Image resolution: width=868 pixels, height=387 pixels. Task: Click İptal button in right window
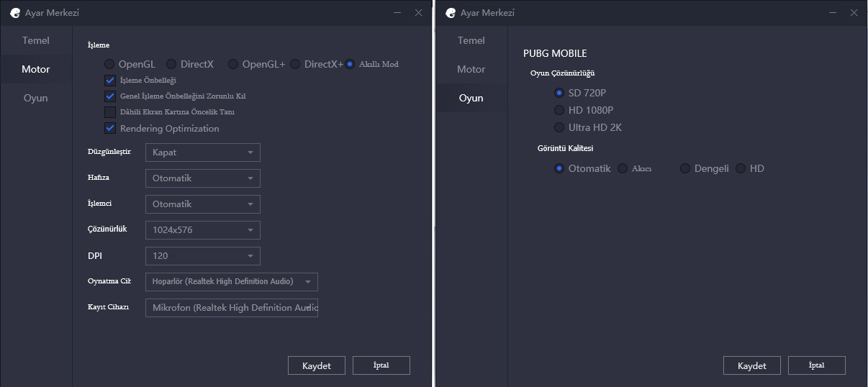pyautogui.click(x=817, y=365)
